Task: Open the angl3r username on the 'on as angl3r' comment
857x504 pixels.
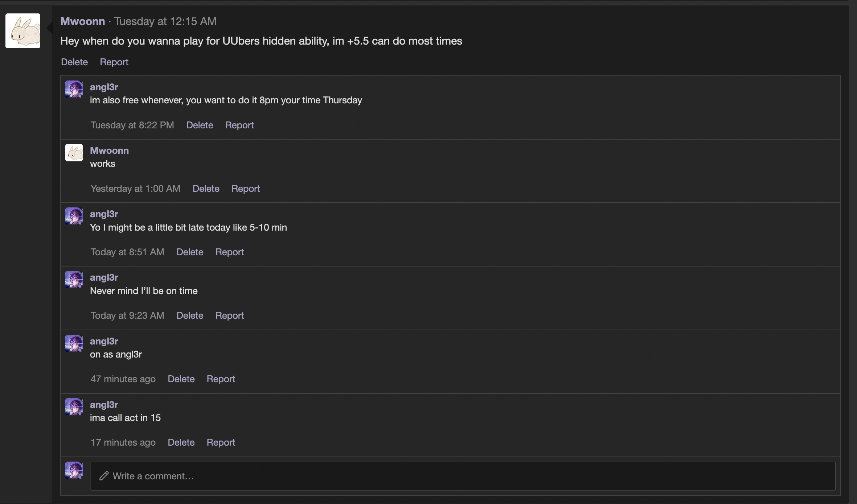Action: point(104,341)
